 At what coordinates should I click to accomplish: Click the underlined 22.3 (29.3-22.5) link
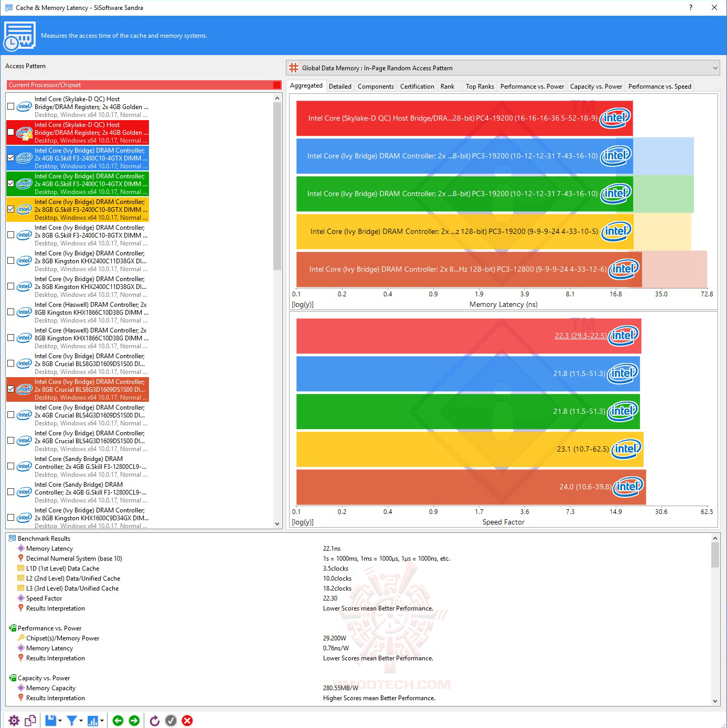point(581,336)
